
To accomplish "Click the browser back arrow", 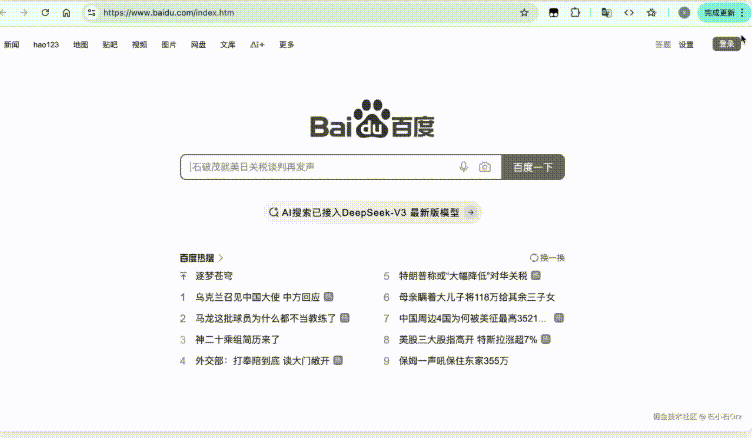I will [x=3, y=12].
